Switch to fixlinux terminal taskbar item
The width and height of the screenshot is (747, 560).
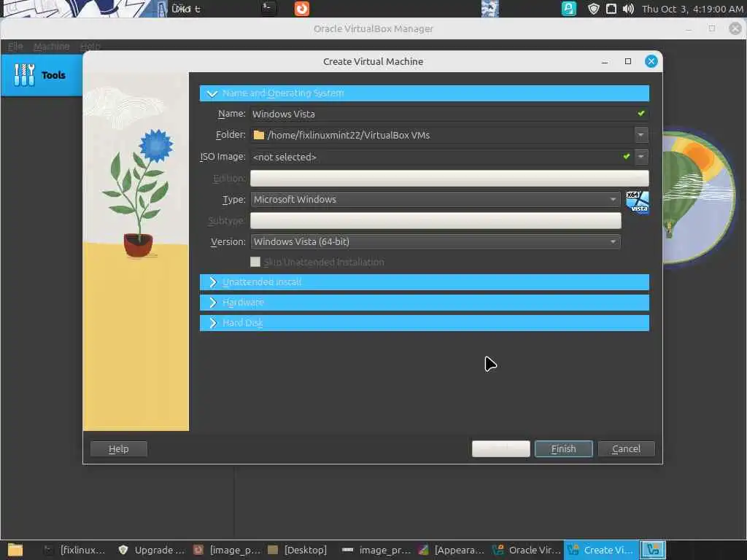click(74, 550)
